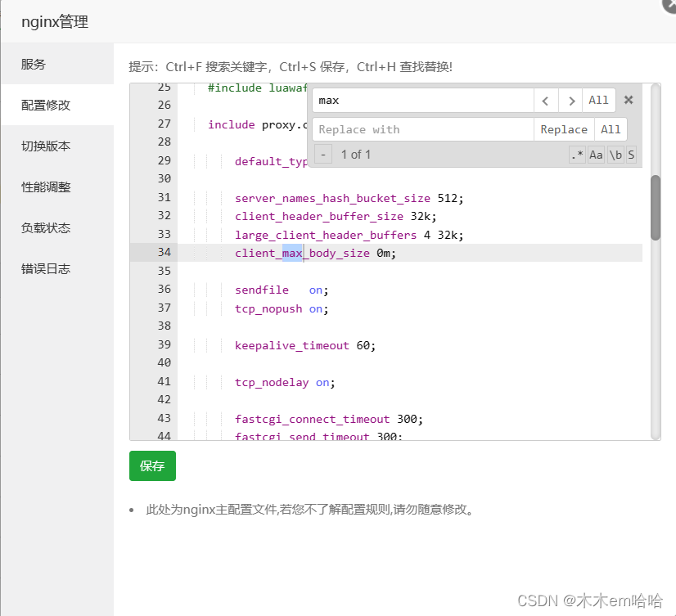Viewport: 676px width, 616px height.
Task: Switch to 切换版本 tab
Action: [46, 146]
